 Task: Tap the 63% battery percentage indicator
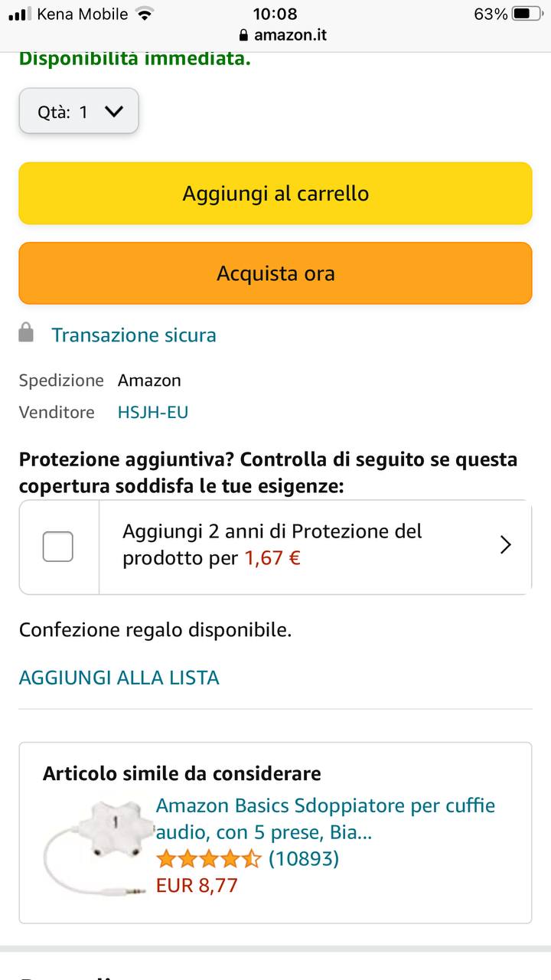pos(491,14)
